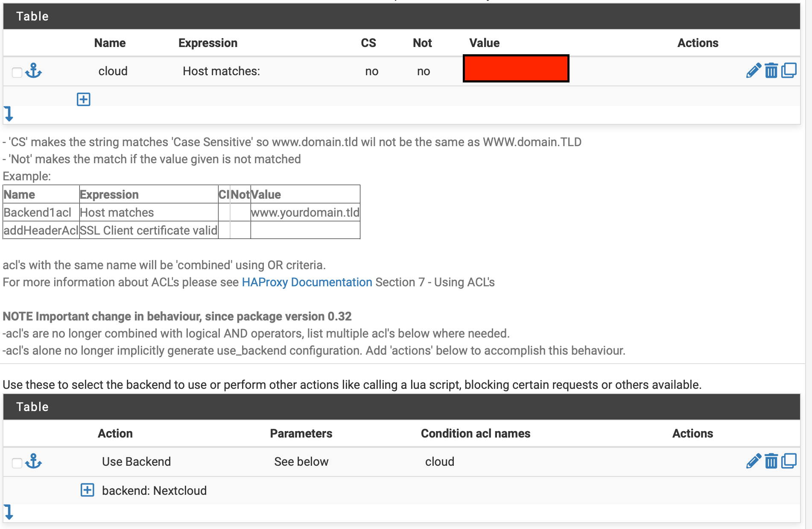Delete the cloud ACL with the trash icon
Screen dimensions: 812x529
pos(771,71)
